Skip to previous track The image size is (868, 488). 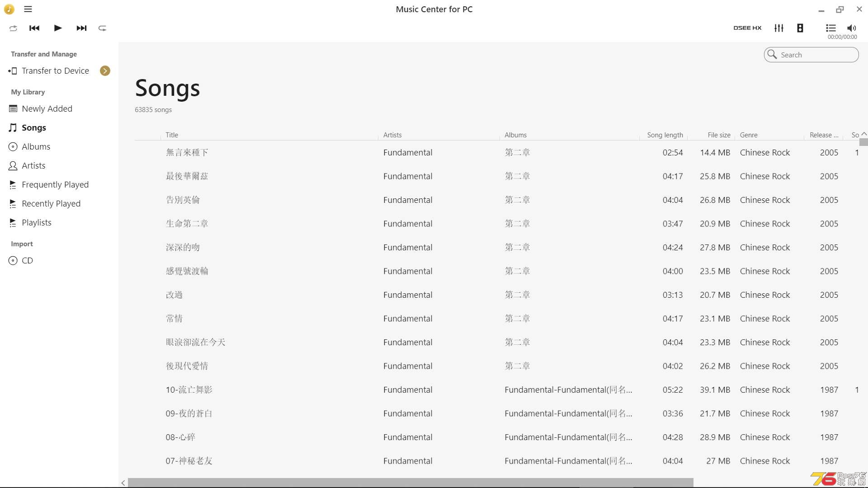click(x=34, y=28)
